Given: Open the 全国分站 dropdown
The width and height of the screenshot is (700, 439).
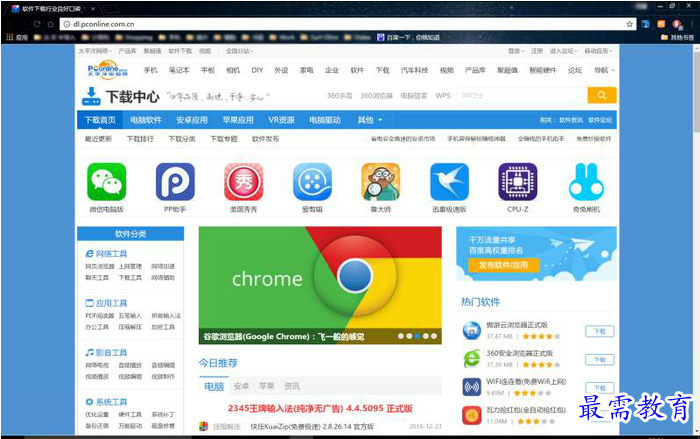Looking at the screenshot, I should [x=239, y=51].
